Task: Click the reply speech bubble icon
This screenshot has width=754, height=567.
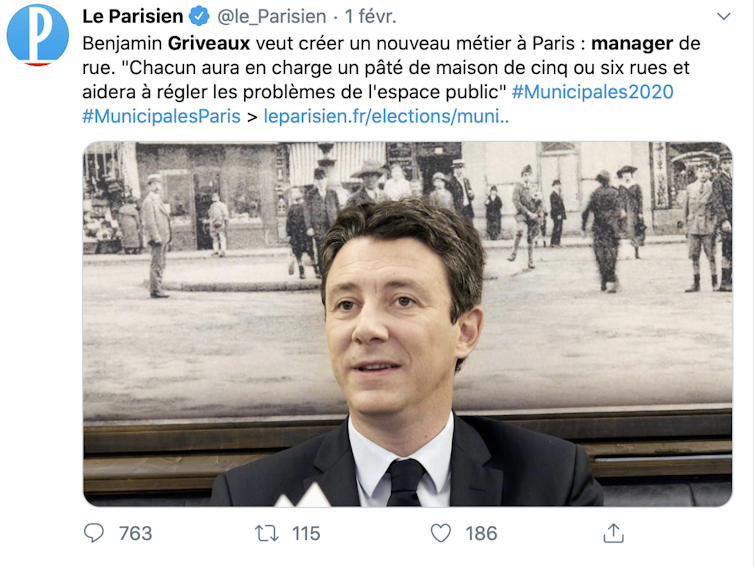Action: tap(94, 533)
